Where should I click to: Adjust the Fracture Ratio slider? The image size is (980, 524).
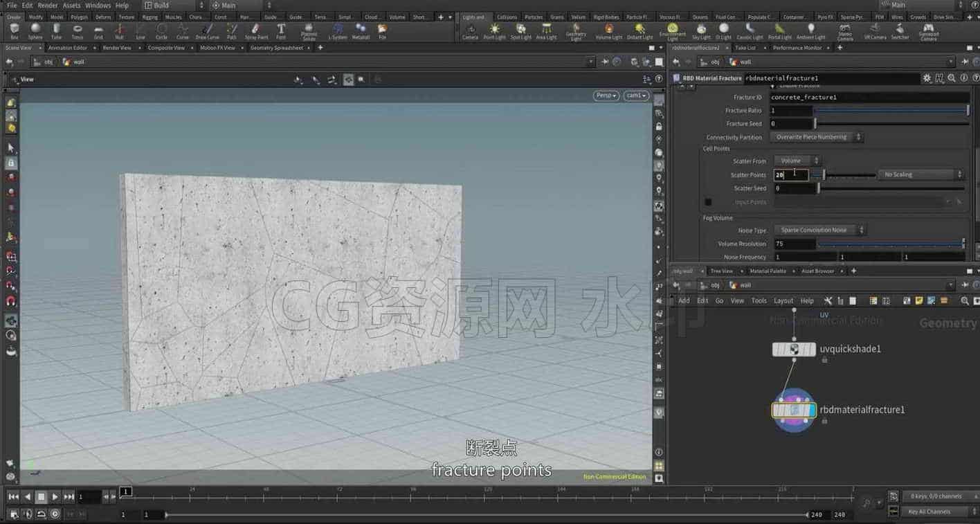click(x=891, y=110)
